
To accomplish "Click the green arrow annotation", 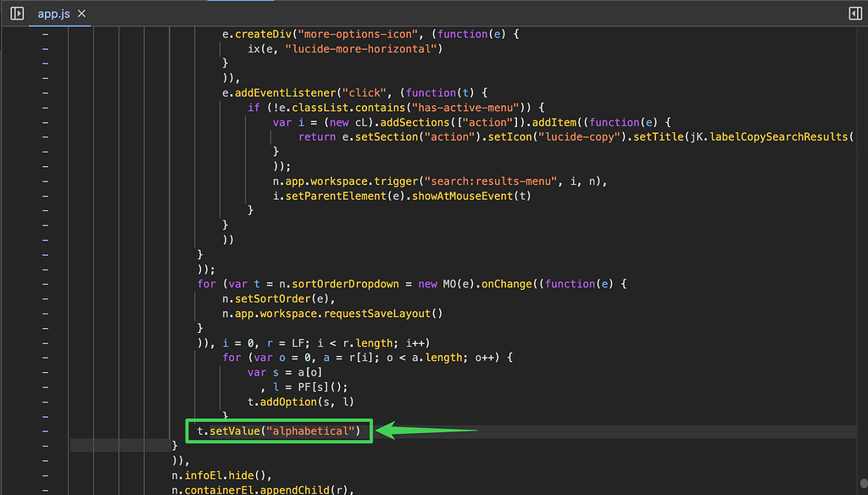I will [x=428, y=431].
